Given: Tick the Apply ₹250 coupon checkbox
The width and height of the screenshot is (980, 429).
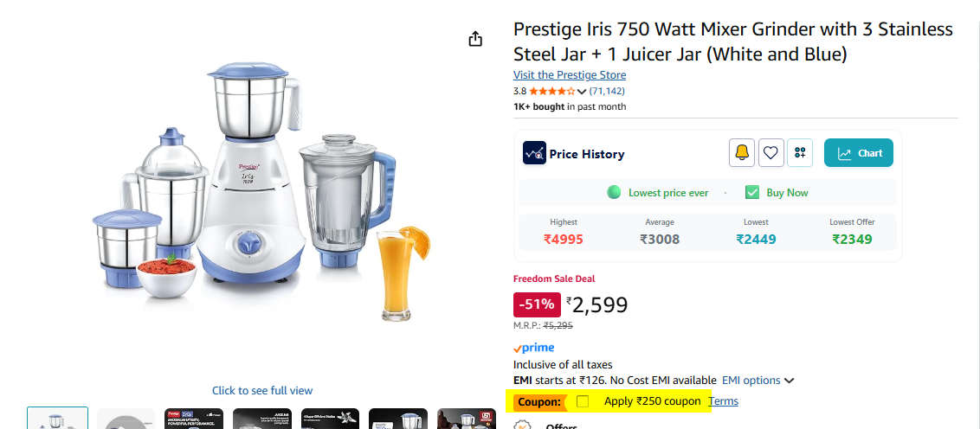Looking at the screenshot, I should [x=583, y=401].
